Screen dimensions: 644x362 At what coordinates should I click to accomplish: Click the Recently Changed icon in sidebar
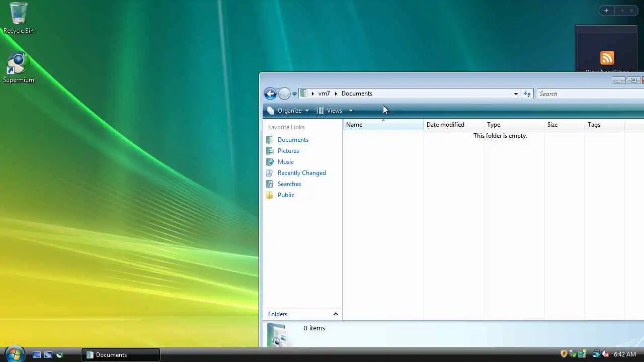coord(270,173)
